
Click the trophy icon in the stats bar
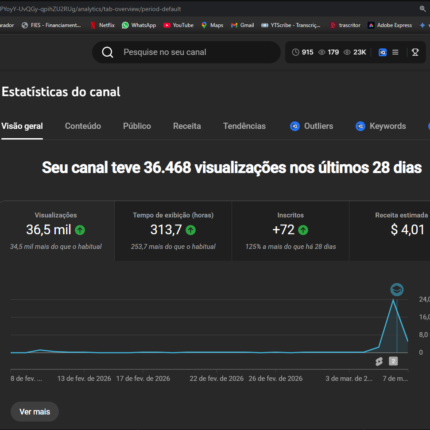[x=415, y=52]
